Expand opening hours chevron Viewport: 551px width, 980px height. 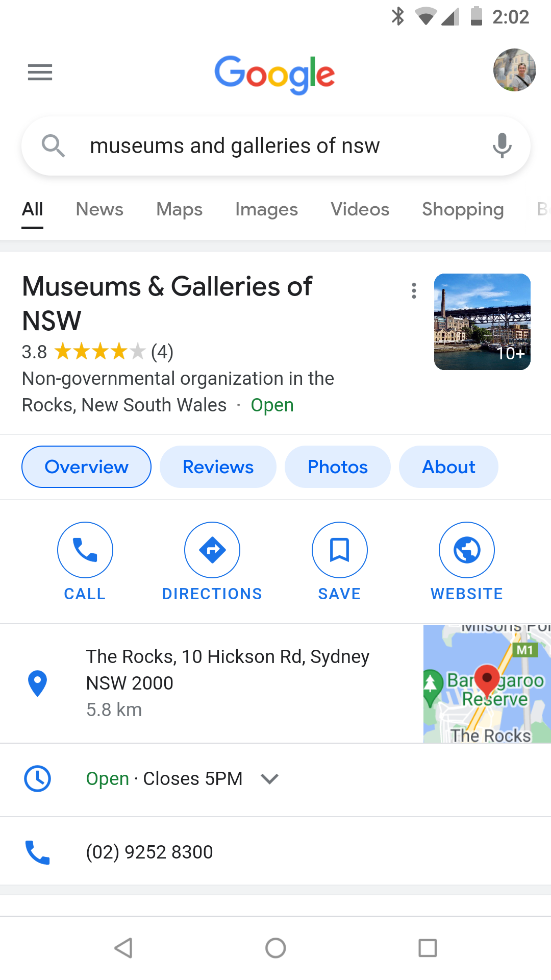[269, 778]
